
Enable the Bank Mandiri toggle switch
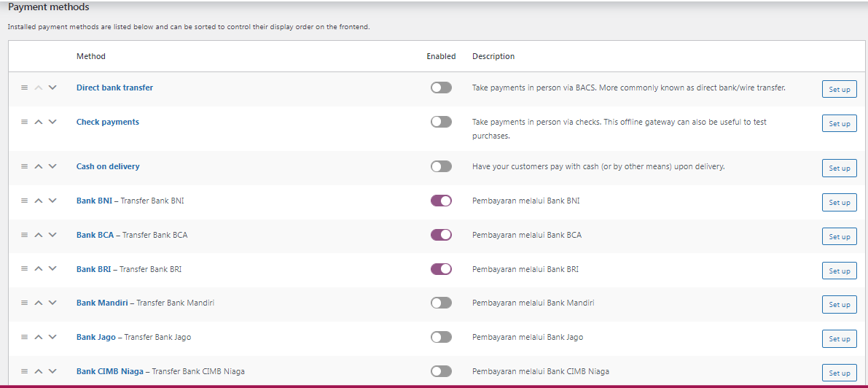(441, 303)
